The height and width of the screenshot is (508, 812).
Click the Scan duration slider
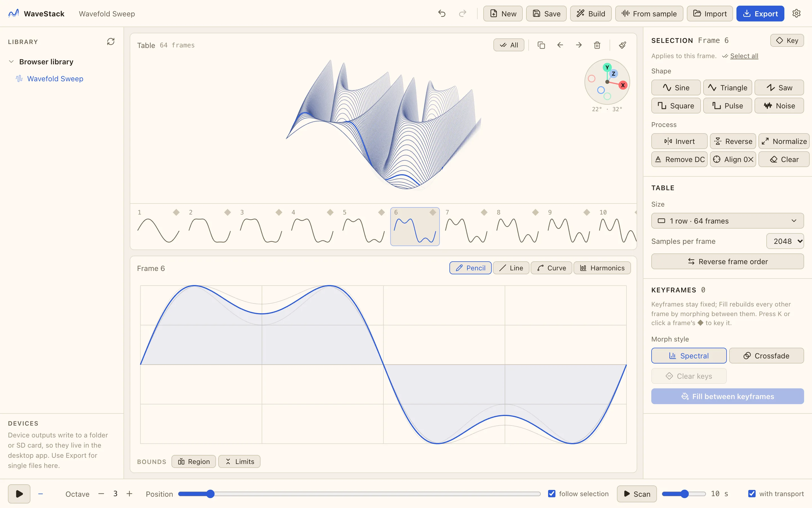(684, 494)
